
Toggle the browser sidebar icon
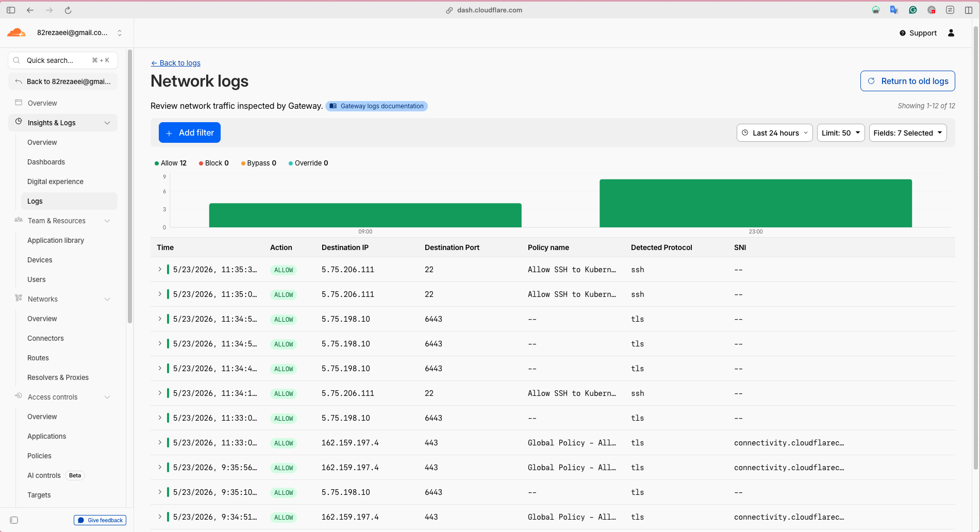(x=11, y=10)
